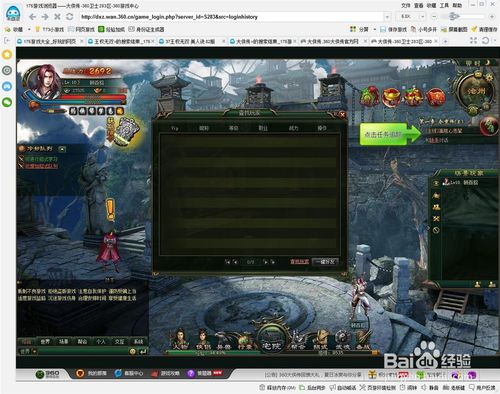
Task: Close the player search dialog
Action: 342,115
